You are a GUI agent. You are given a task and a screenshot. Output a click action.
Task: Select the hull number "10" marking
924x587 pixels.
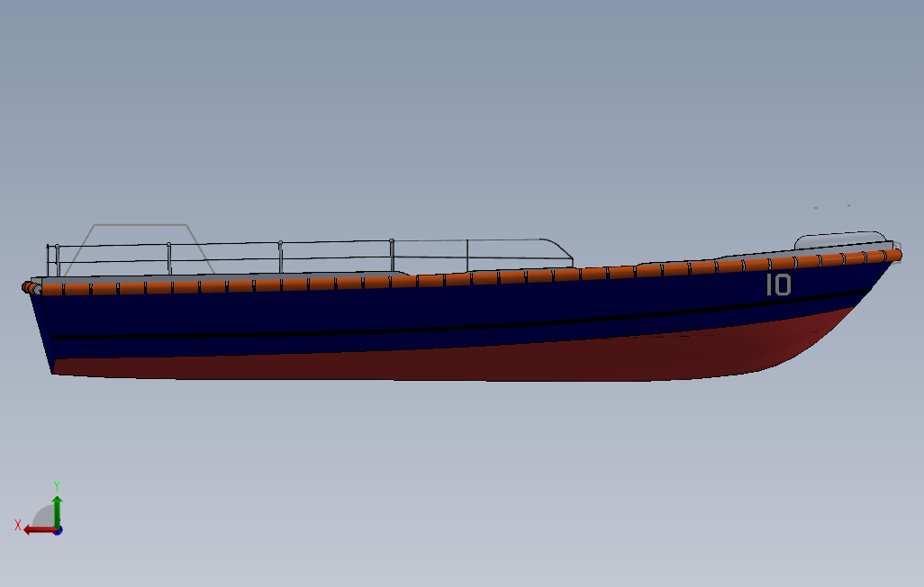pos(778,284)
